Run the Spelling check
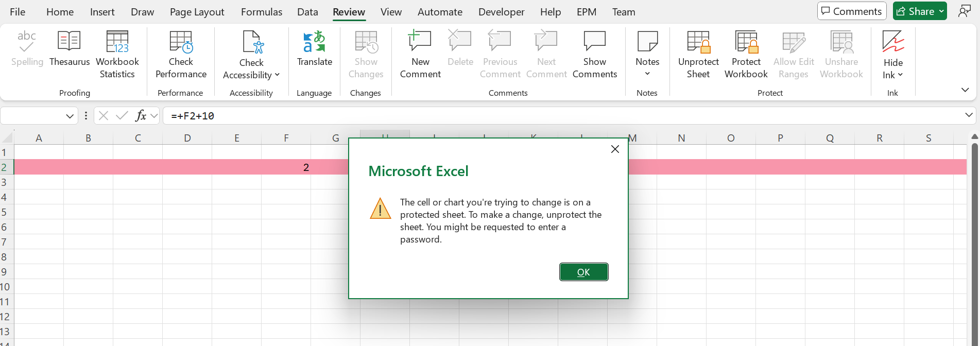The image size is (980, 346). coord(27,49)
